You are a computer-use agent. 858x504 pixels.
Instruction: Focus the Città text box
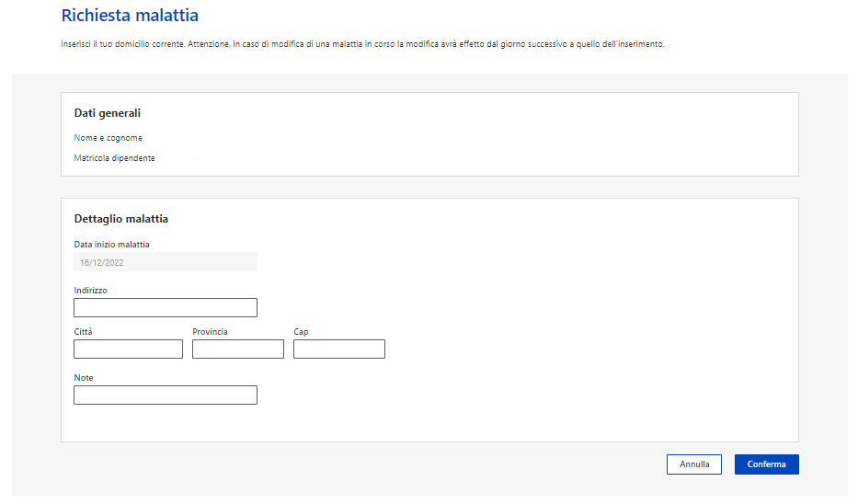129,349
